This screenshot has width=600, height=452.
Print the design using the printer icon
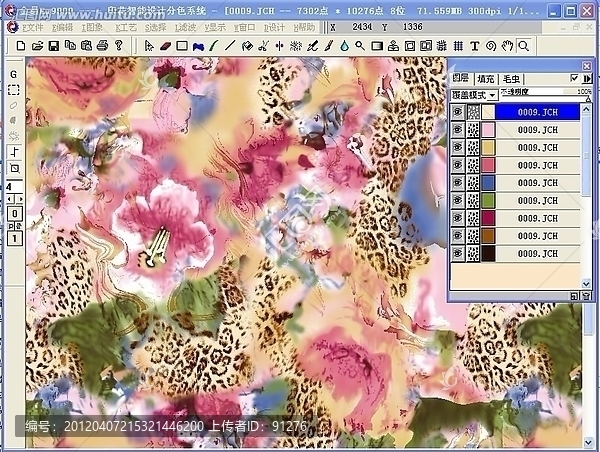(x=103, y=46)
